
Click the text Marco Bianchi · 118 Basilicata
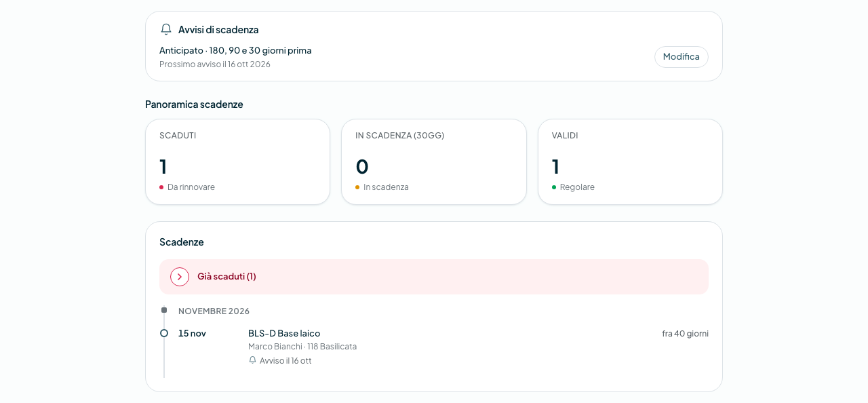click(302, 347)
